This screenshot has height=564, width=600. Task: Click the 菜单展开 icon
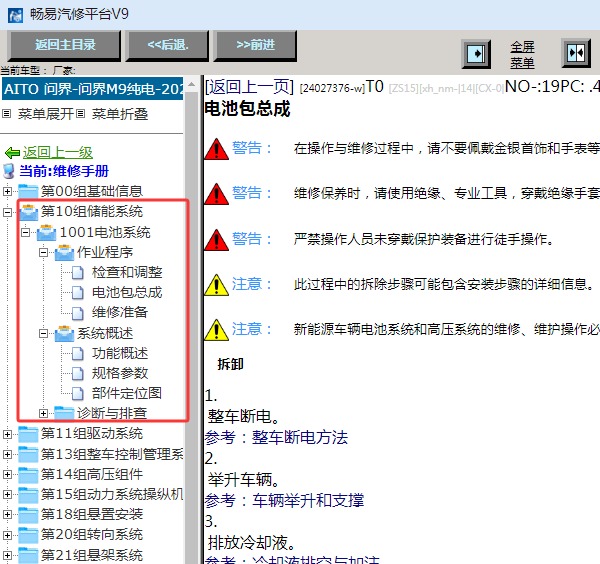coord(7,114)
